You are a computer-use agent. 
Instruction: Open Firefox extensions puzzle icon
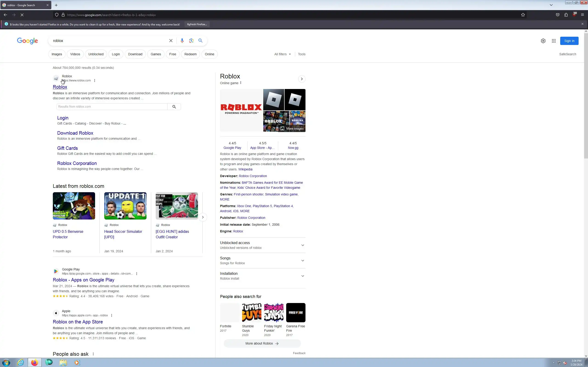coord(566,15)
